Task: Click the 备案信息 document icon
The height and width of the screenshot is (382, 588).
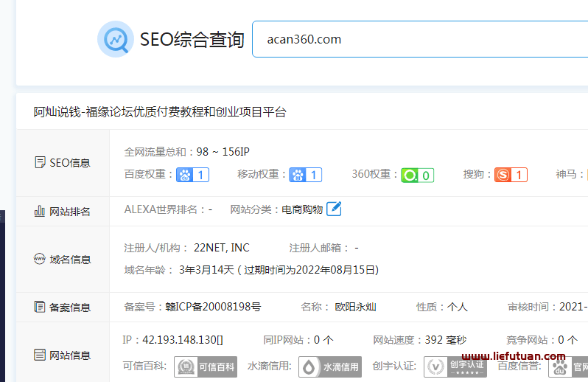Action: click(x=39, y=307)
